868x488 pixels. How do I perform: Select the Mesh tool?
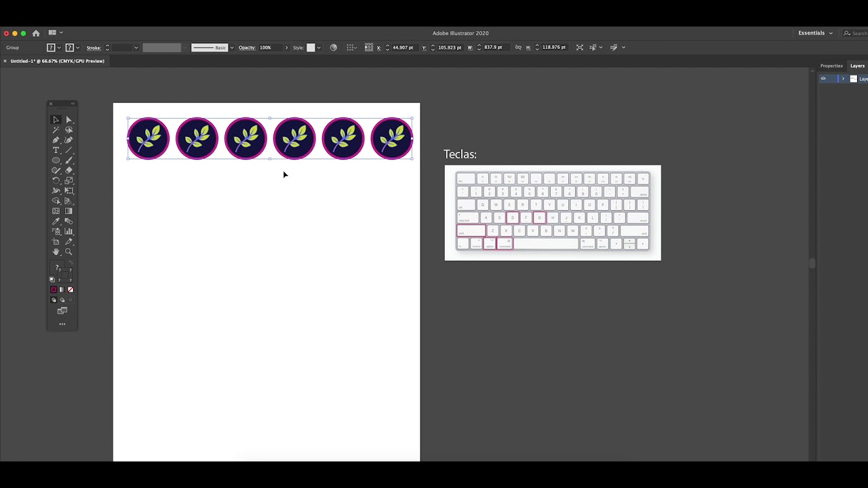56,211
